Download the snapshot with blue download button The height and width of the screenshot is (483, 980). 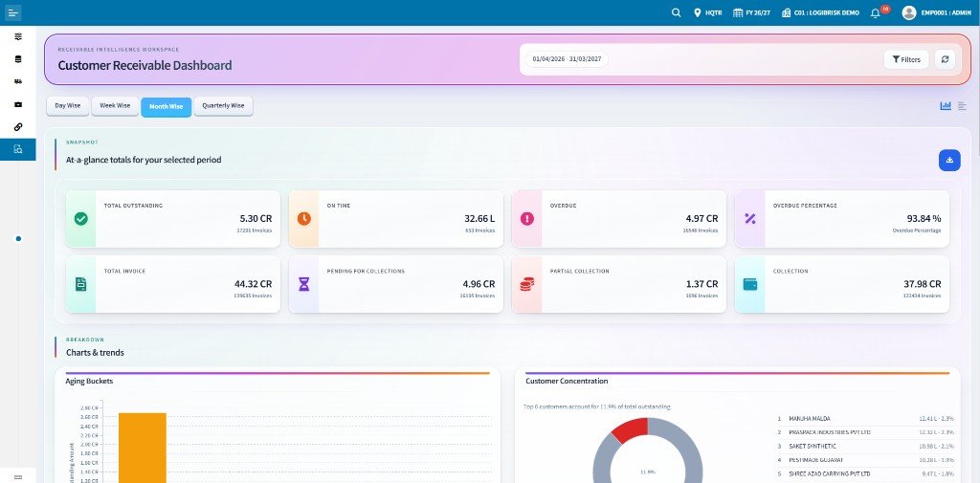pyautogui.click(x=949, y=160)
